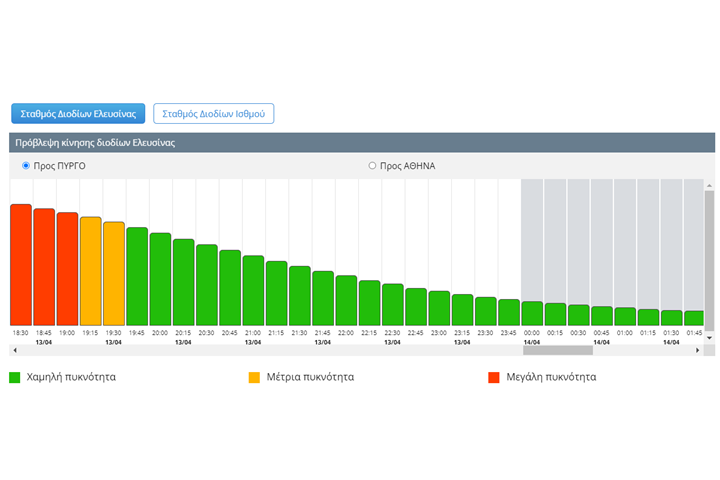Click the red bar at 18:45

click(x=44, y=267)
